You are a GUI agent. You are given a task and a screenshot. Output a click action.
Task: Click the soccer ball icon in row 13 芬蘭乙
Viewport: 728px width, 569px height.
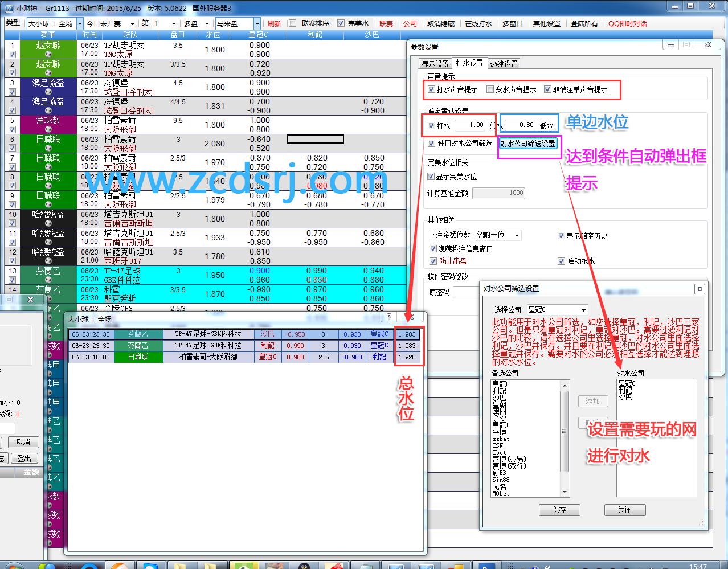tap(48, 280)
